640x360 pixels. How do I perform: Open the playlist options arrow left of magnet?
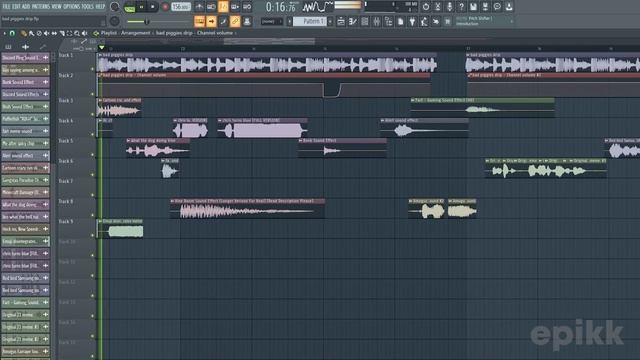4,33
